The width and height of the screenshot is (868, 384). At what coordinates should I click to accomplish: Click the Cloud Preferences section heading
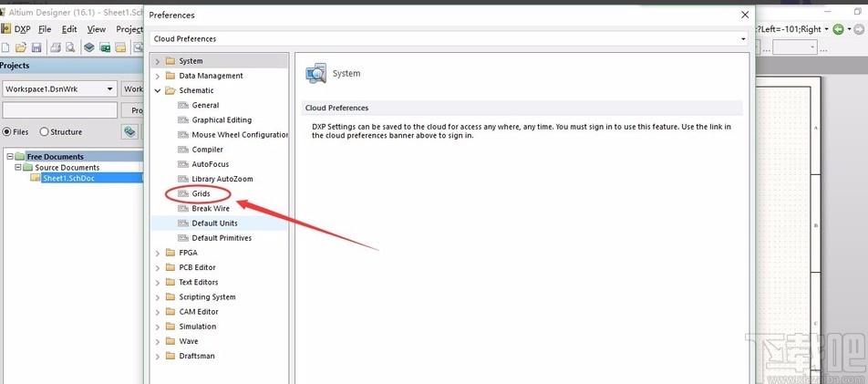pyautogui.click(x=337, y=108)
